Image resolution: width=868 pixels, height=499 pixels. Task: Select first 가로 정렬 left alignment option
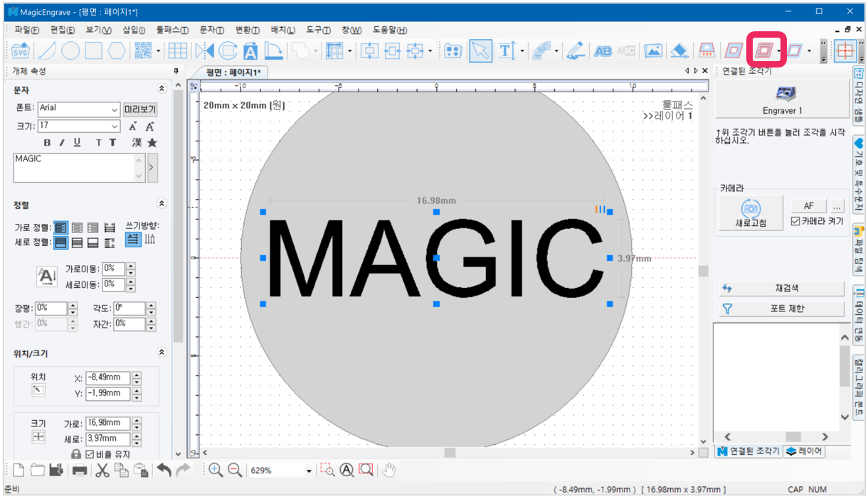[61, 228]
